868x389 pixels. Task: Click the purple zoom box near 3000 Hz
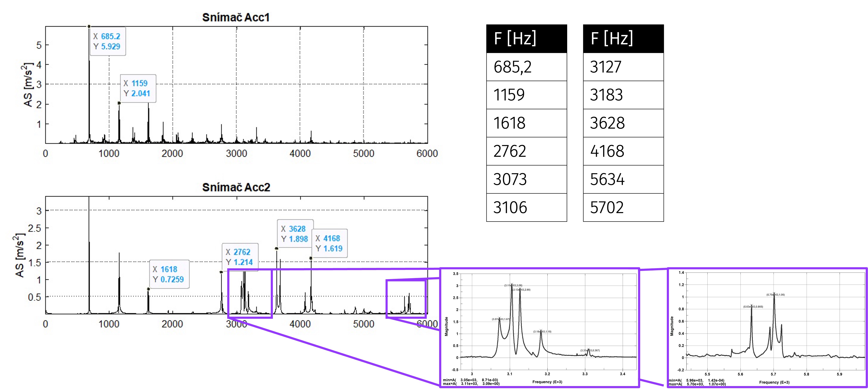(250, 293)
